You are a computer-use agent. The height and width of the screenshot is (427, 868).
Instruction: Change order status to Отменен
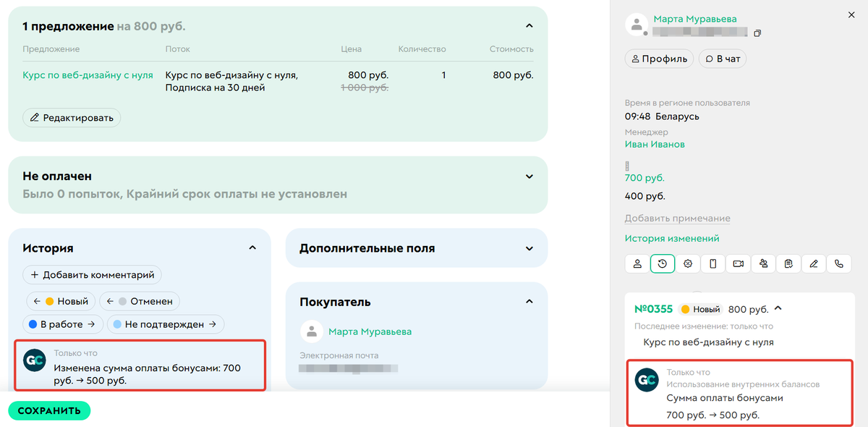140,301
